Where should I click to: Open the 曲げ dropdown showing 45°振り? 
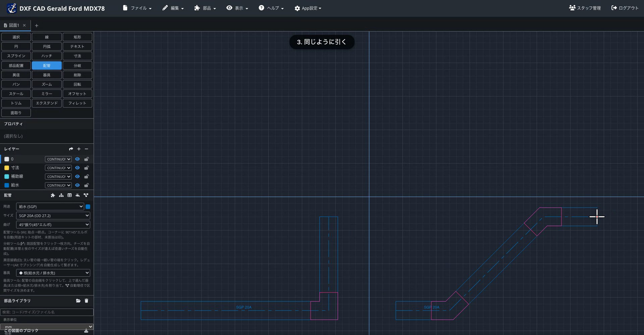[53, 225]
